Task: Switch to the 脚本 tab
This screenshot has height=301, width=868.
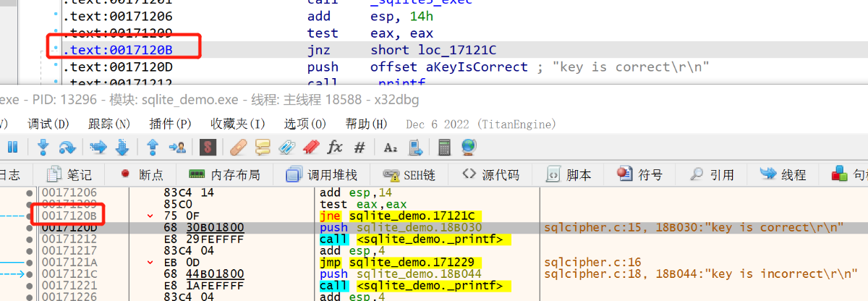Action: point(569,174)
